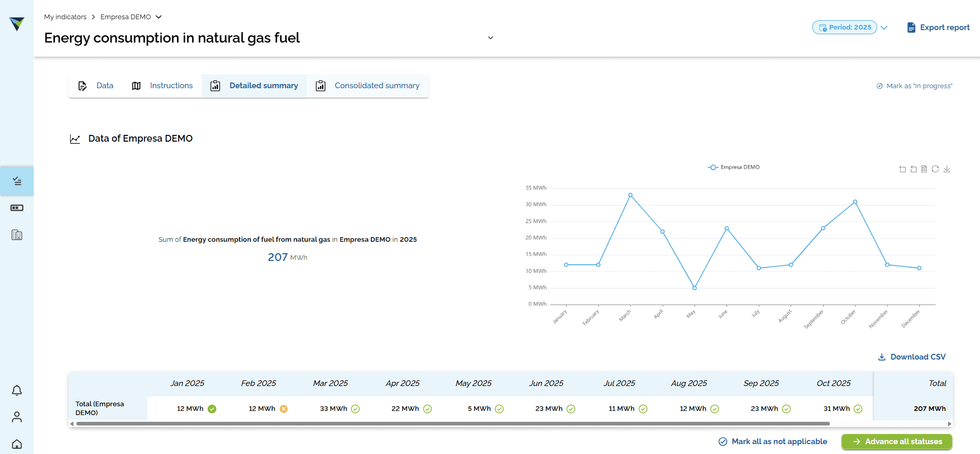The height and width of the screenshot is (454, 980).
Task: Click Mark all as not applicable
Action: 773,442
